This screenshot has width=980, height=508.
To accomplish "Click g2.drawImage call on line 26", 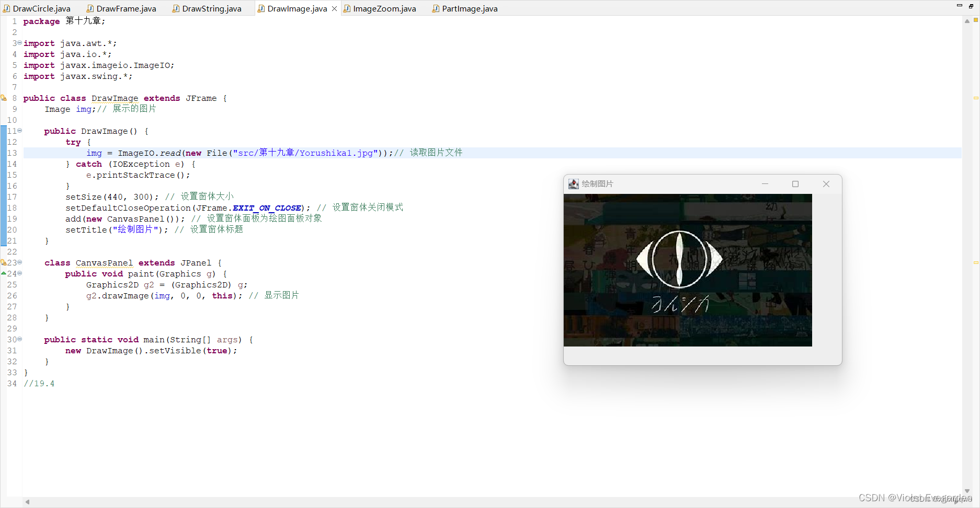I will click(164, 296).
